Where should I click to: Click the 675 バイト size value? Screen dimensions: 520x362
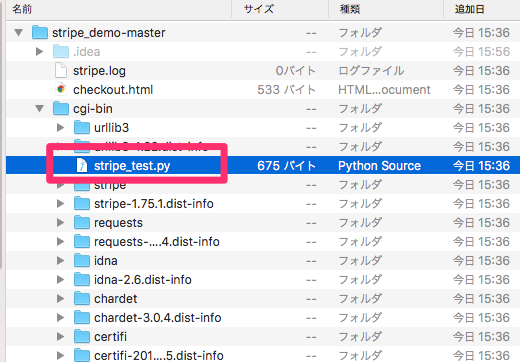[x=286, y=166]
